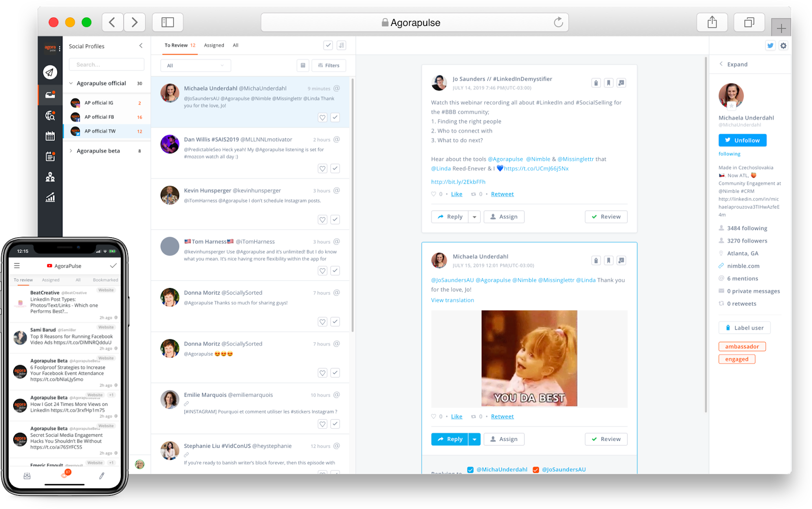
Task: Open the http://bit.ly/2EkbFFh link
Action: coord(458,181)
